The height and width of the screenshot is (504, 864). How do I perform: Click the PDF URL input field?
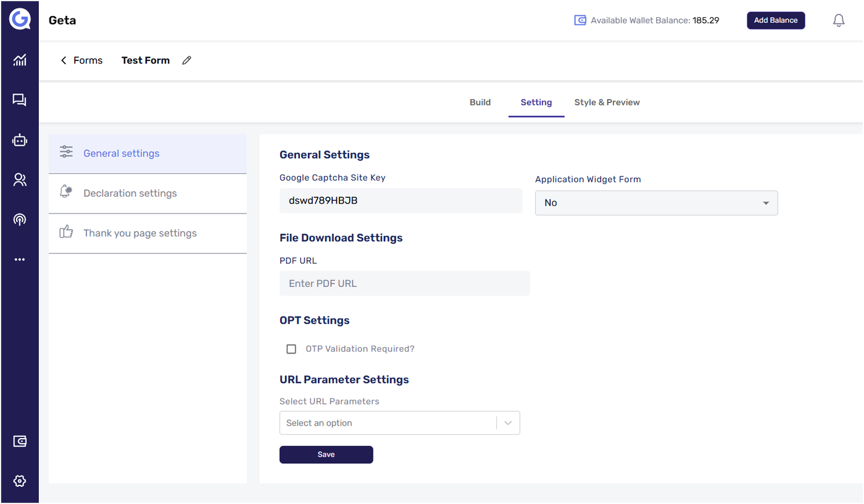point(404,284)
